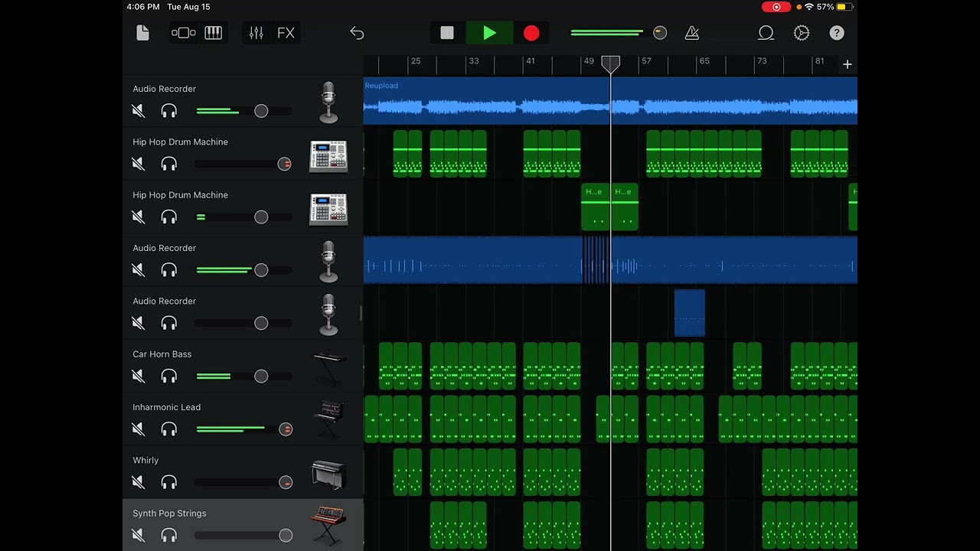Select the Inharmonic Lead synth icon
980x551 pixels.
click(x=329, y=419)
